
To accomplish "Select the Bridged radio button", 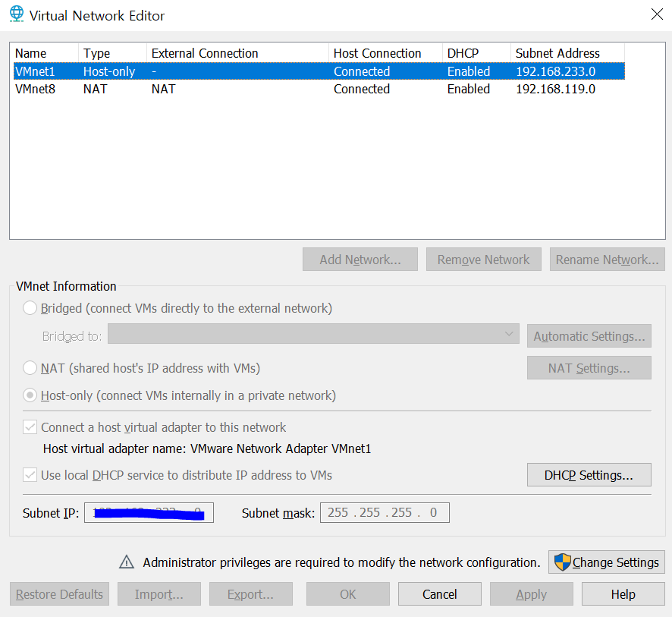I will point(30,308).
